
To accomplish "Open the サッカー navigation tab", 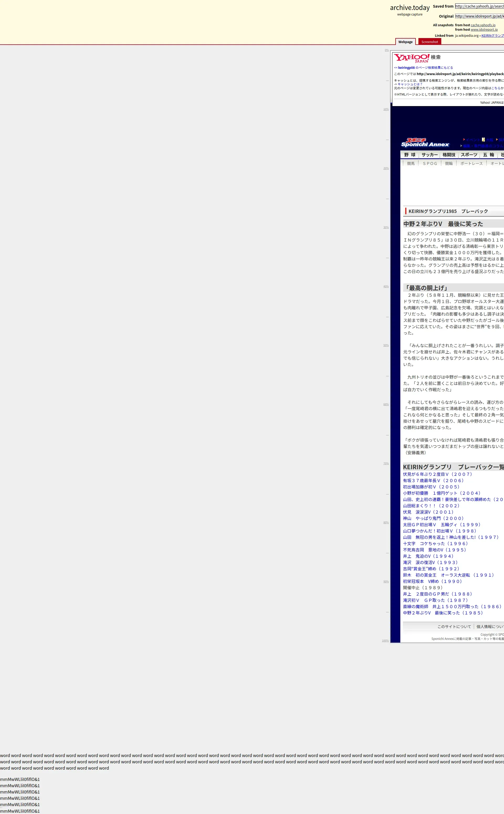I will 430,155.
